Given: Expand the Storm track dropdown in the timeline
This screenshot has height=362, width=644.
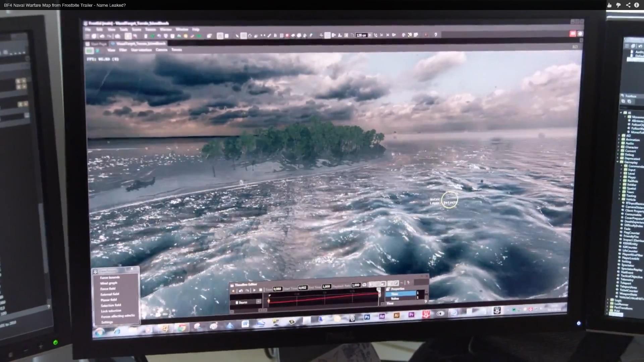Looking at the screenshot, I should click(x=258, y=302).
